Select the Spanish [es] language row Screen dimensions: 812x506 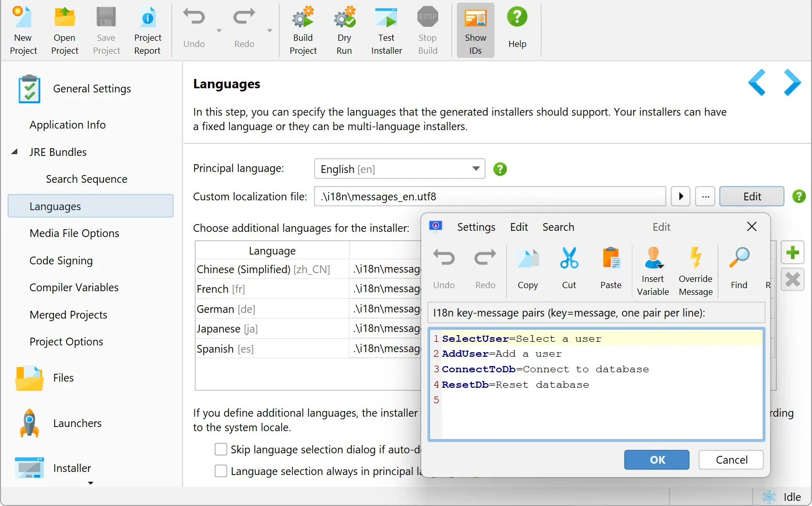308,349
